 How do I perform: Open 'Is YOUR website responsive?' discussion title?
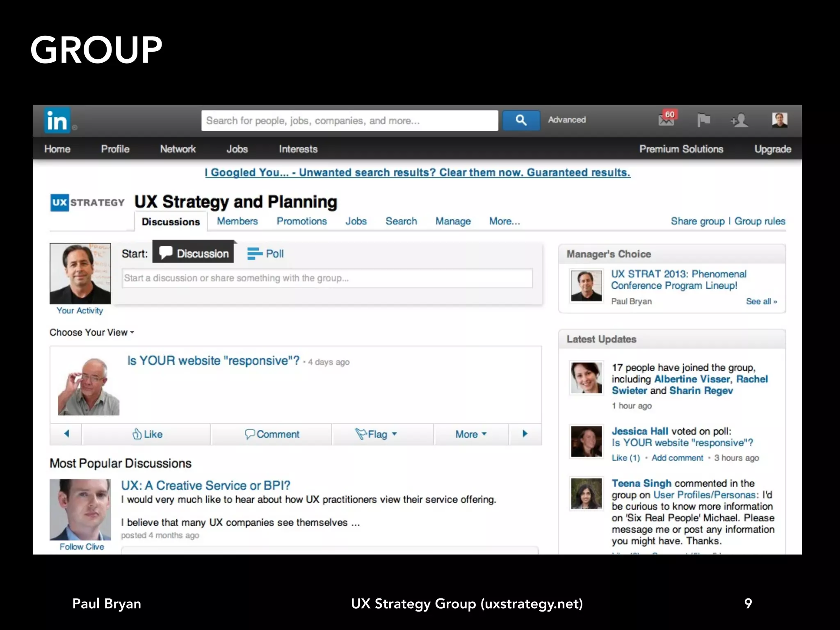point(213,361)
